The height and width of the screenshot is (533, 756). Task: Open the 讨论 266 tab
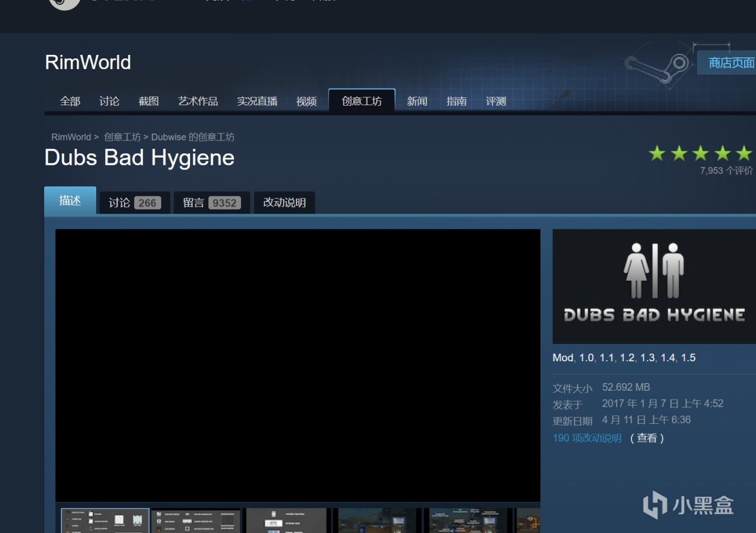pos(135,202)
